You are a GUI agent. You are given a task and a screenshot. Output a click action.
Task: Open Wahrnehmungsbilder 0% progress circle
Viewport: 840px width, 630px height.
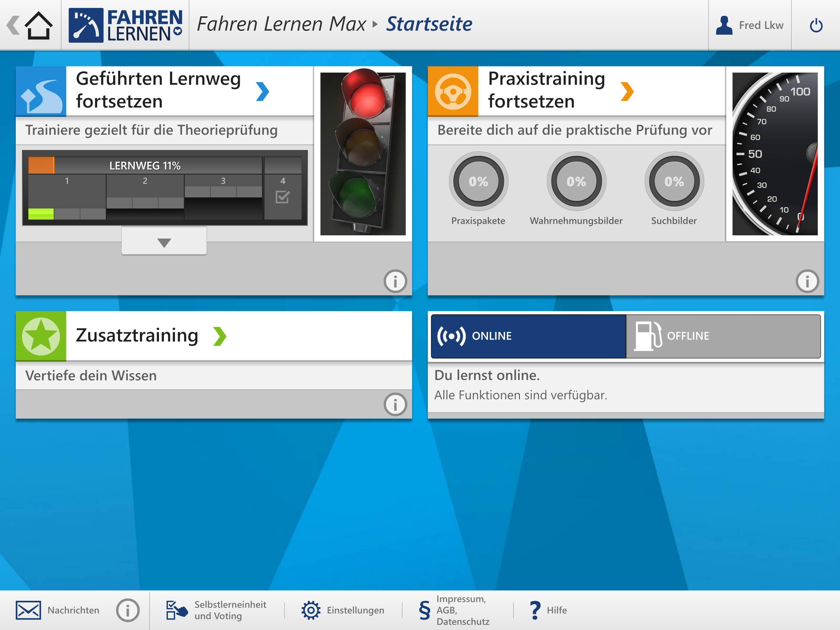pos(576,181)
